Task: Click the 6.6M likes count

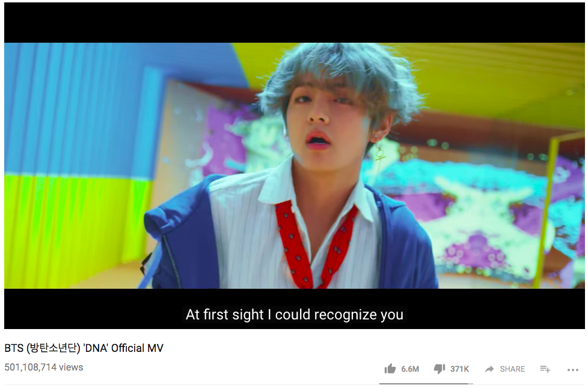Action: pos(410,369)
